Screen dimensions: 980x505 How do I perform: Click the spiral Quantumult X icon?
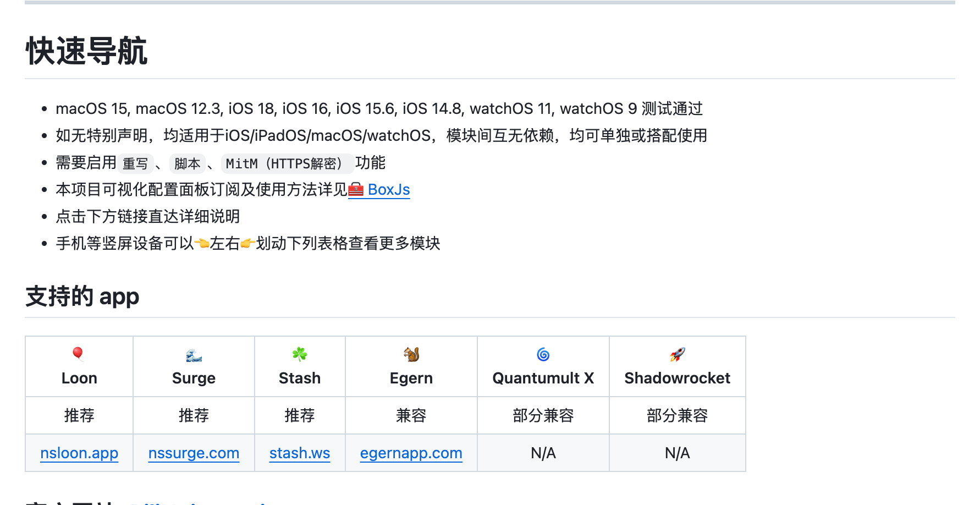(x=543, y=355)
